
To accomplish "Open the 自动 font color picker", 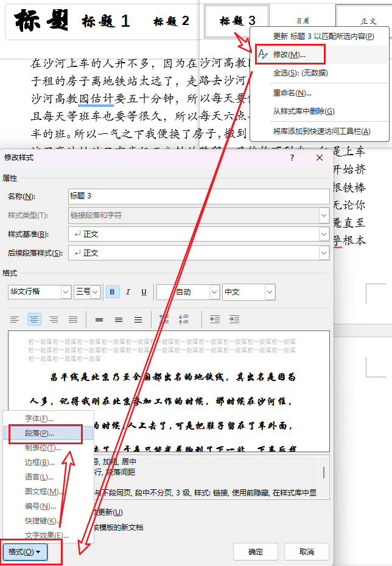I will (x=214, y=292).
